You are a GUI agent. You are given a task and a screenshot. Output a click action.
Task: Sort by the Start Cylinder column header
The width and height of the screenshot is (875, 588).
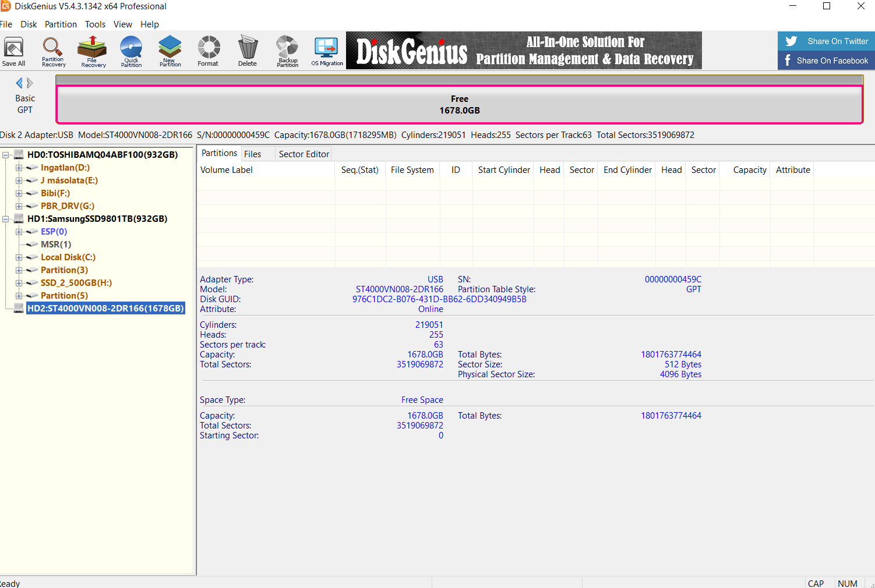[x=504, y=170]
